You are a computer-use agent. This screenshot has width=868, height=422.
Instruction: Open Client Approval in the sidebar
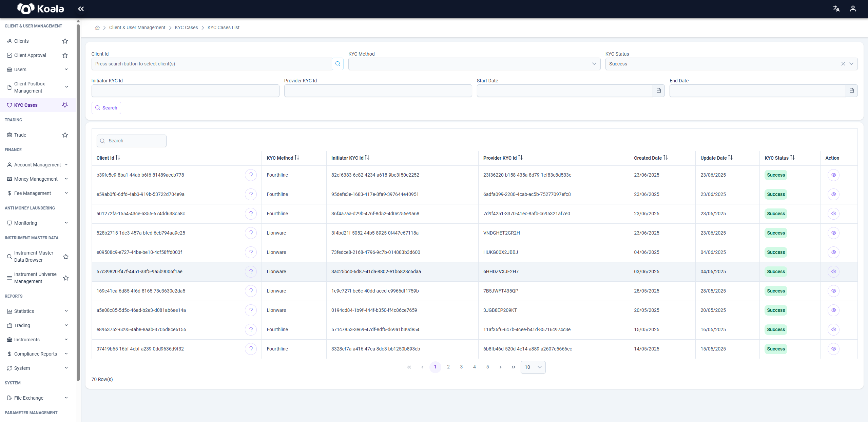coord(30,55)
